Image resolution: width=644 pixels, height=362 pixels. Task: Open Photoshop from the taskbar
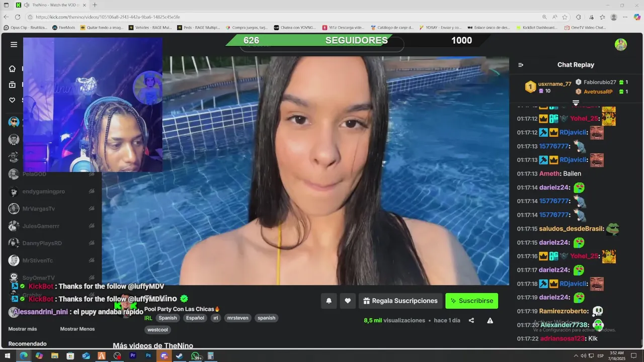pos(148,356)
